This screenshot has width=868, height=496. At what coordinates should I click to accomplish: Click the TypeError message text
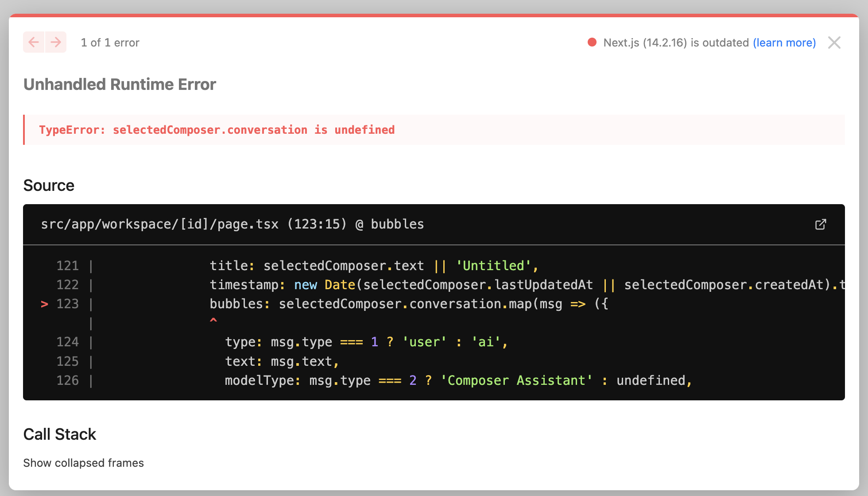point(217,130)
